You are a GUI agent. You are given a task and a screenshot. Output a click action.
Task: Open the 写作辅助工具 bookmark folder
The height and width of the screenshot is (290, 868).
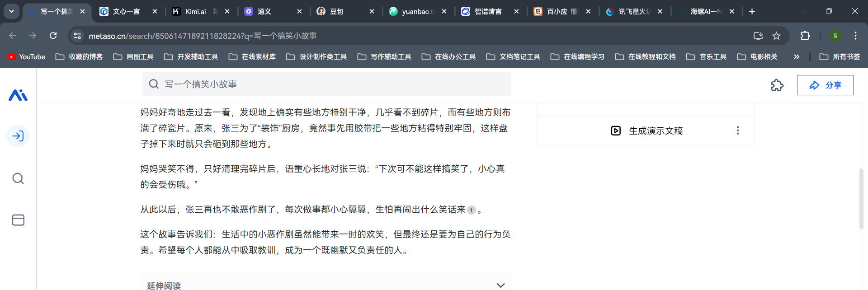[x=385, y=57]
